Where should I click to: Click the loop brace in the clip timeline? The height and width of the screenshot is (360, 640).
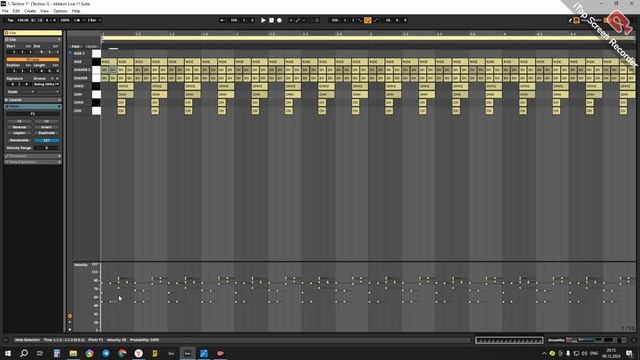point(369,38)
